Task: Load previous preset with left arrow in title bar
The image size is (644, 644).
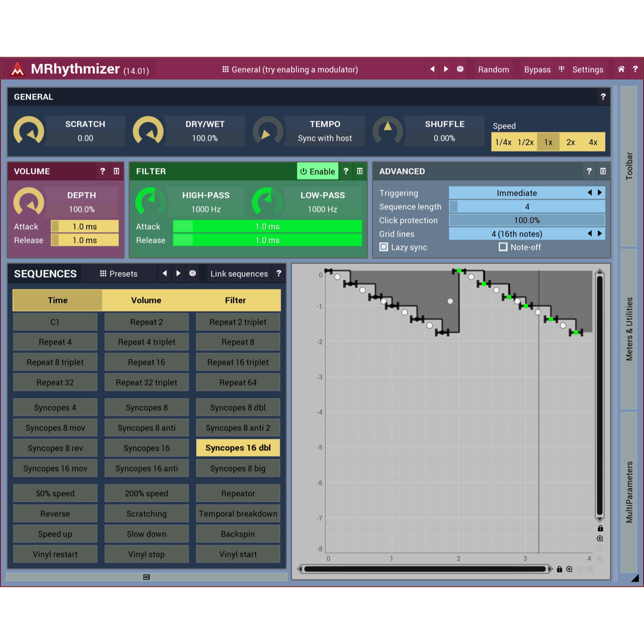Action: click(x=432, y=69)
